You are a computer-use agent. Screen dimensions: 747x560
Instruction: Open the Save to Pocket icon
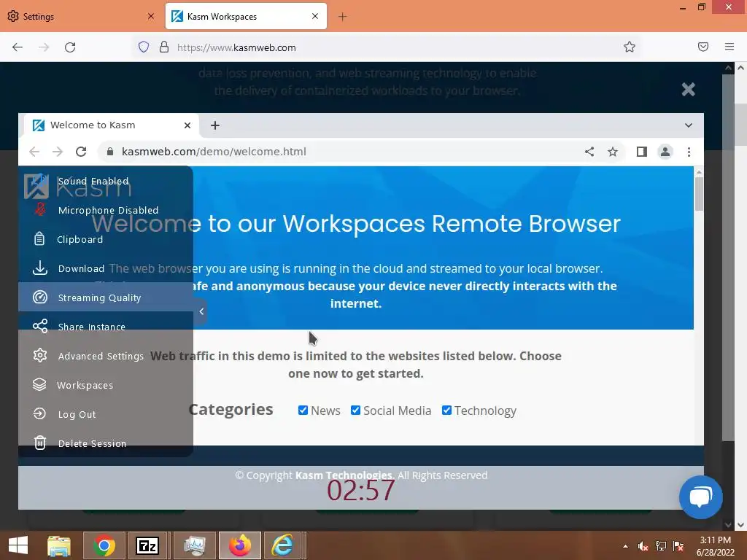click(703, 47)
